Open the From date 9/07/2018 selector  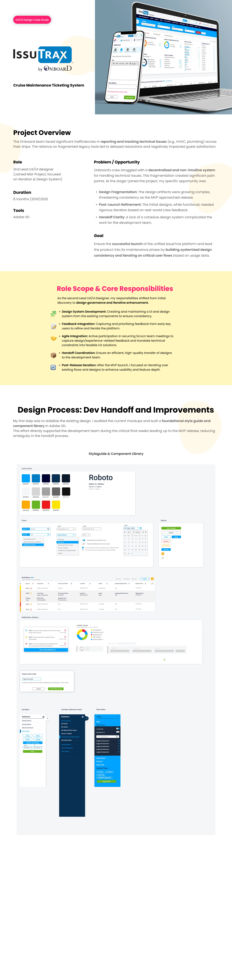point(28,748)
